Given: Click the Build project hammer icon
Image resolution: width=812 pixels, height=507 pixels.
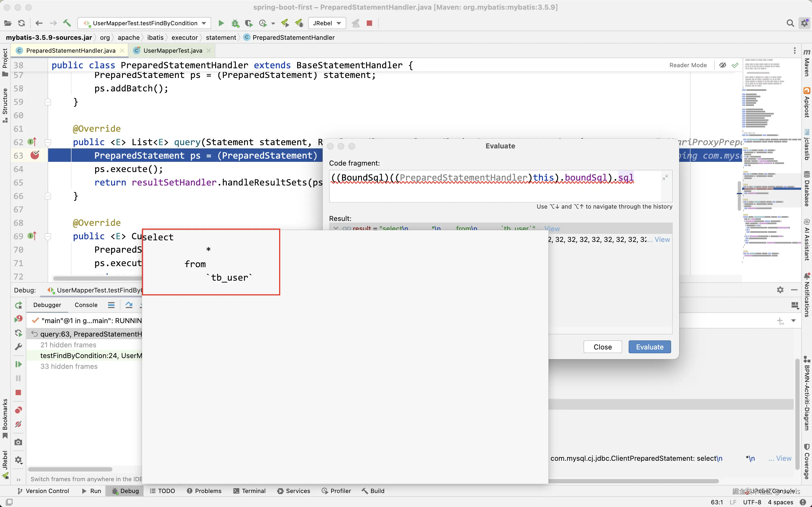Looking at the screenshot, I should click(67, 23).
